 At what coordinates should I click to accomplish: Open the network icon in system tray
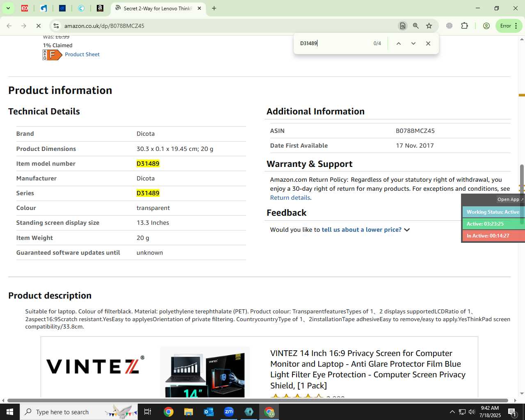coord(462,412)
